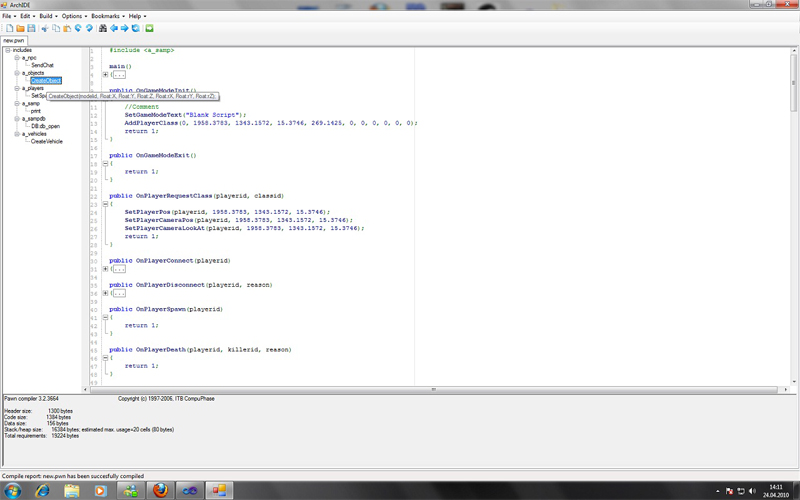Select CreateVehicle in the includes tree

(46, 141)
